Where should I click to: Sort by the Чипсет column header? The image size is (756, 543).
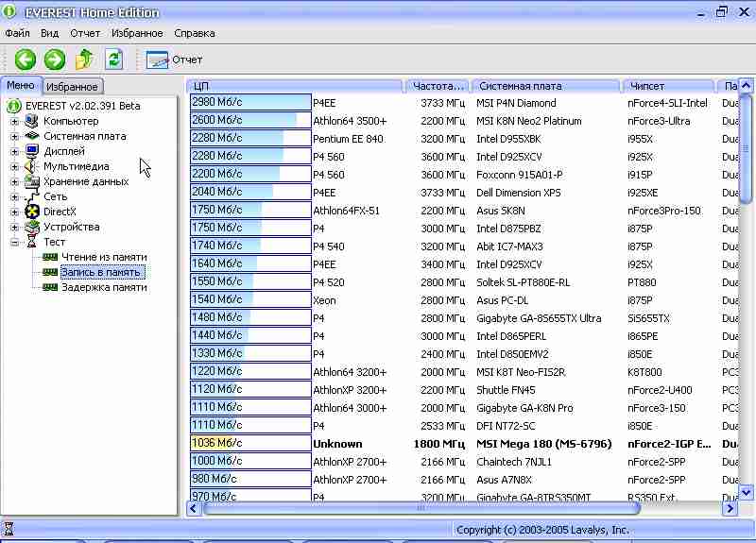click(x=668, y=86)
